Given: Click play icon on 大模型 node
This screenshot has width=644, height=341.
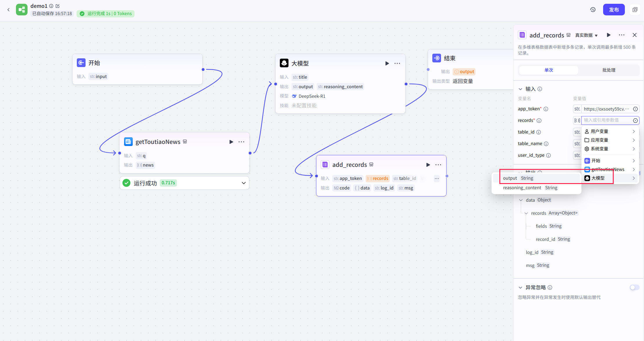Looking at the screenshot, I should pyautogui.click(x=387, y=63).
